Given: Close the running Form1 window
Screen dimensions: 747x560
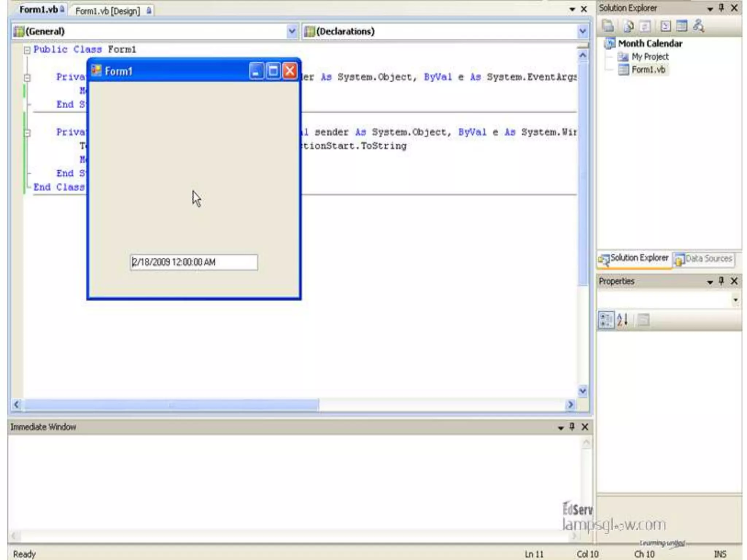Looking at the screenshot, I should pos(290,71).
